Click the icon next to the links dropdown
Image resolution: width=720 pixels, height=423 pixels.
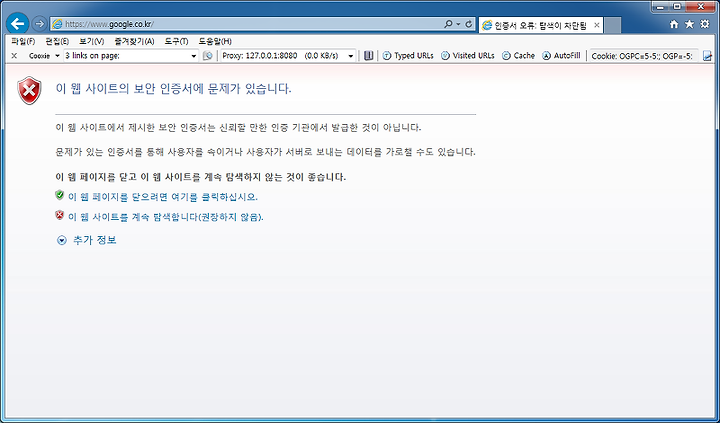pos(208,56)
